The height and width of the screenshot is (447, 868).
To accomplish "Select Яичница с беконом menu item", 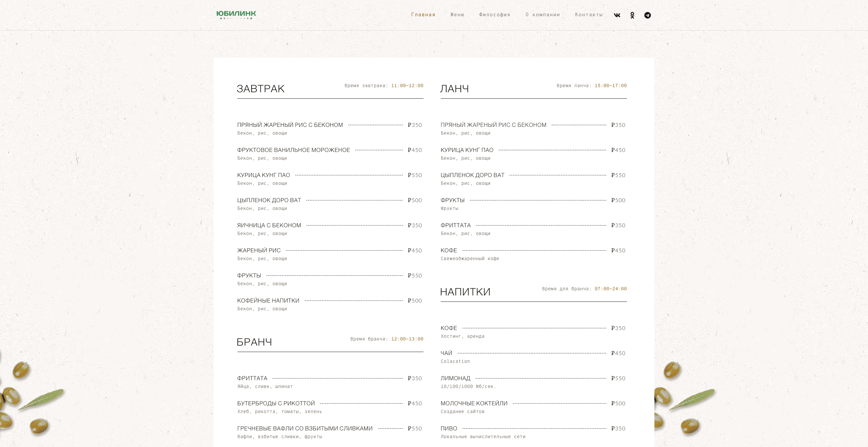I will click(269, 226).
